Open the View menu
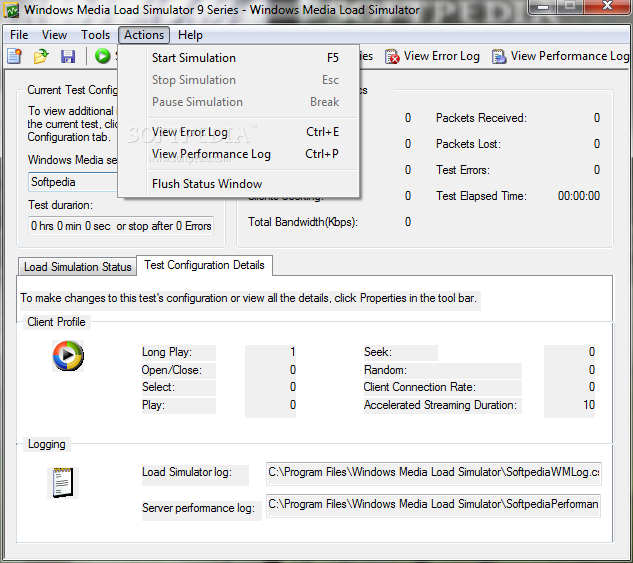Image resolution: width=633 pixels, height=563 pixels. click(54, 35)
